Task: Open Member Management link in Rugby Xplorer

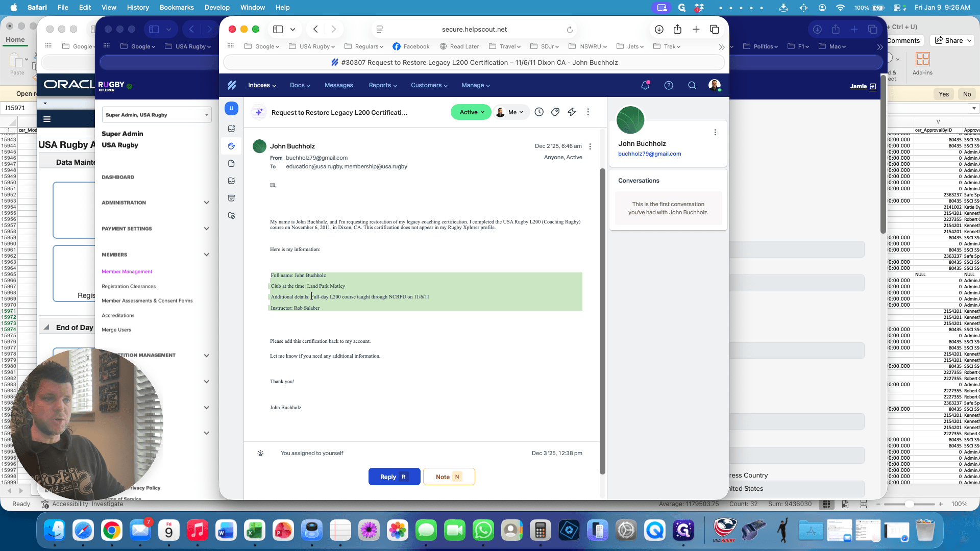Action: point(127,271)
